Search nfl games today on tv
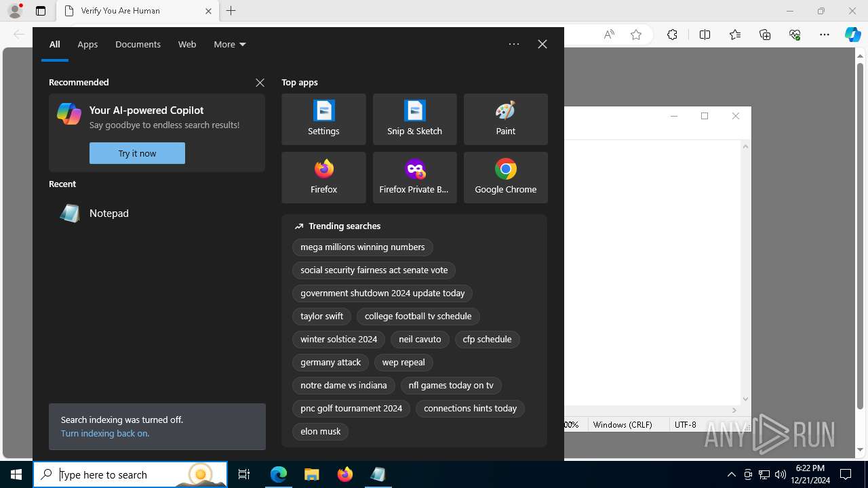The height and width of the screenshot is (488, 868). coord(451,386)
